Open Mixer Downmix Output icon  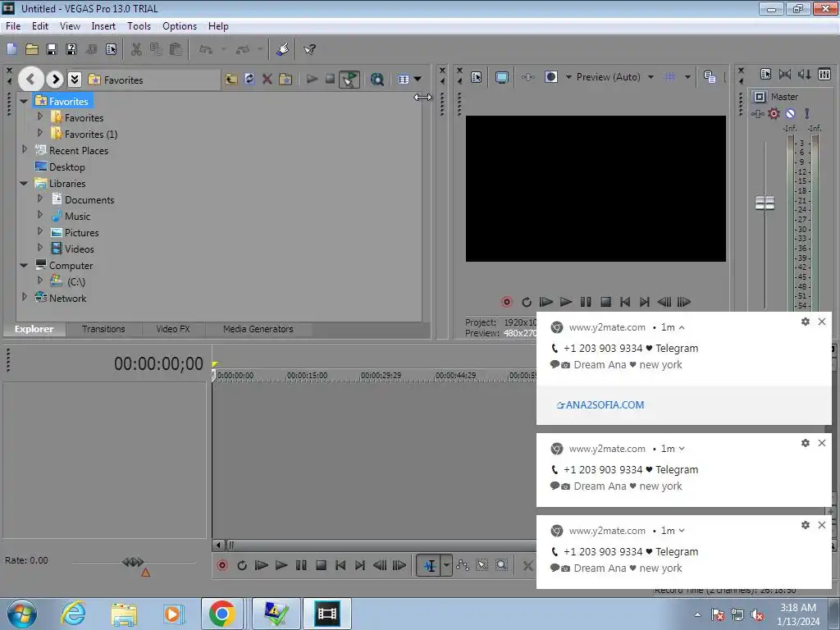(x=785, y=74)
